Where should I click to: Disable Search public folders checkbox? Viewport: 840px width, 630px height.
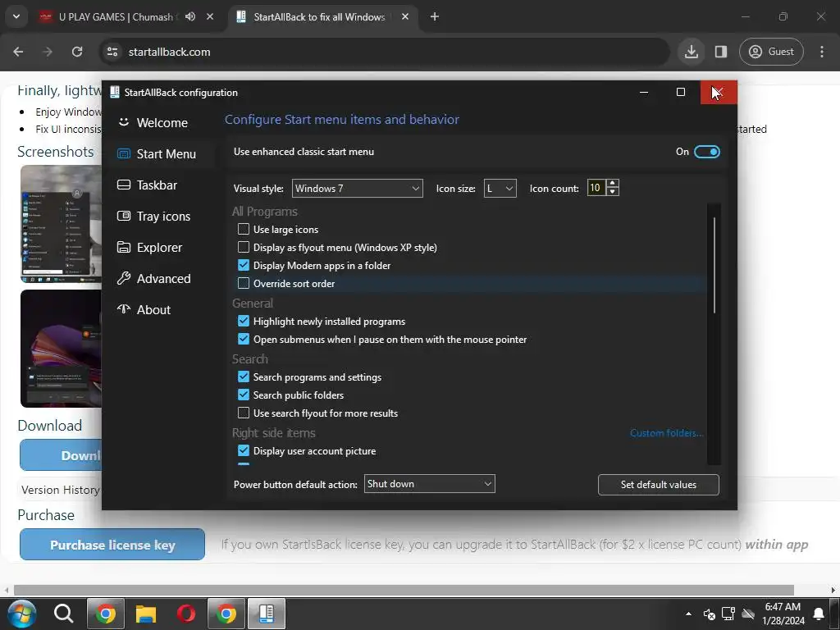pyautogui.click(x=243, y=395)
